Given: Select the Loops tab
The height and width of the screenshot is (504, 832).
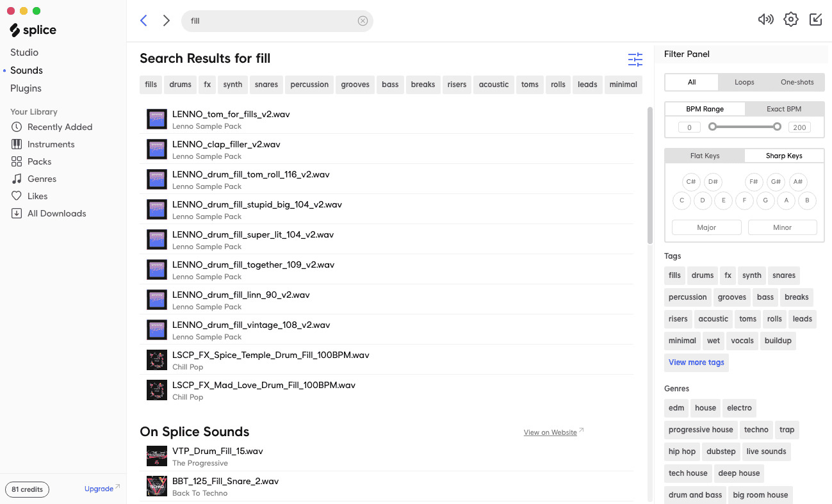Looking at the screenshot, I should [x=744, y=82].
